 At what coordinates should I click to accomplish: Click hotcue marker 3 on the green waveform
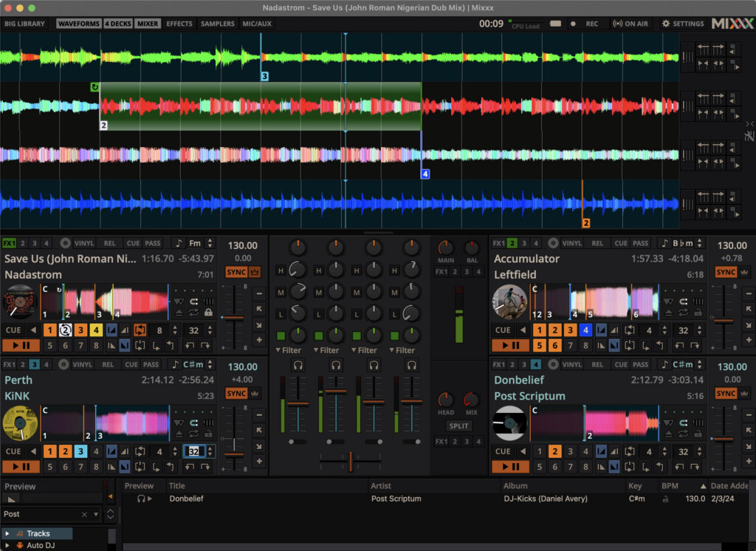(264, 76)
